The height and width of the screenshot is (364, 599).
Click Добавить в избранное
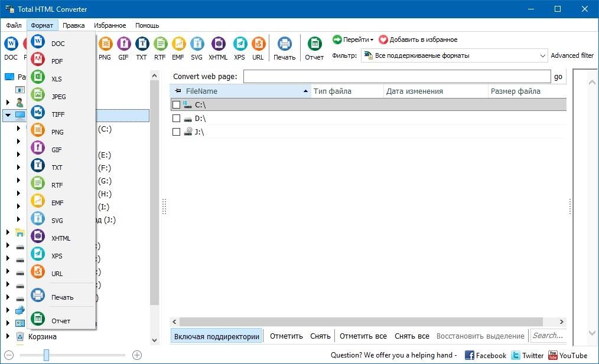tap(418, 40)
